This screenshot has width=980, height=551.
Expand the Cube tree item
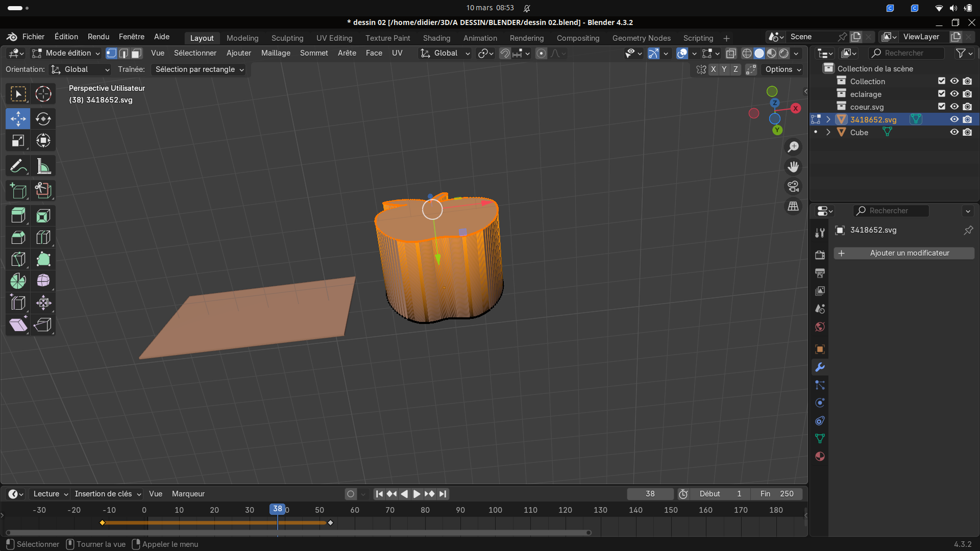point(828,132)
